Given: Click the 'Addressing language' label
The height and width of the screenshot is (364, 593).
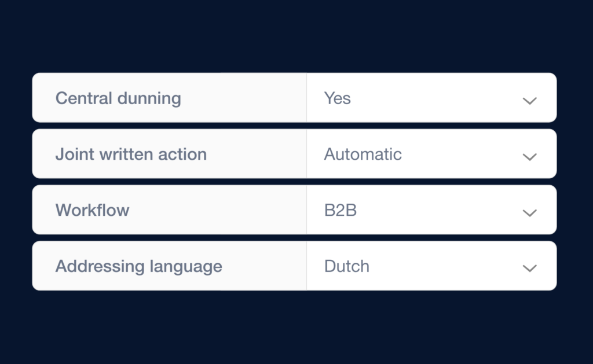Looking at the screenshot, I should [138, 266].
